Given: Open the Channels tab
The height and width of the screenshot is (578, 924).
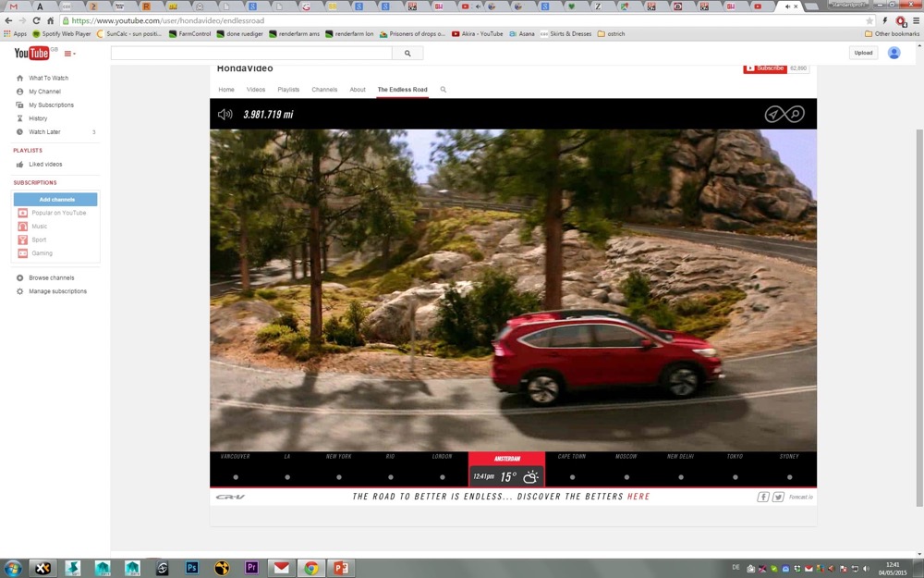Looking at the screenshot, I should point(324,90).
